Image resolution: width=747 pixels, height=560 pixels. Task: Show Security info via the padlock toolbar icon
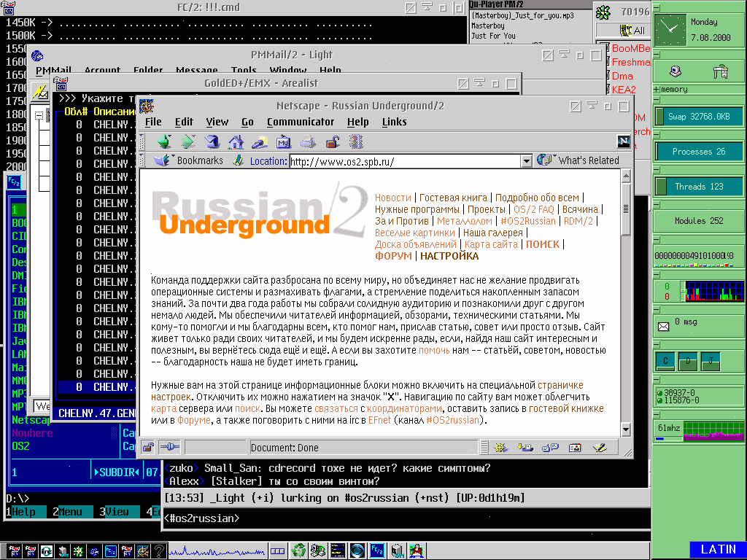[x=332, y=142]
